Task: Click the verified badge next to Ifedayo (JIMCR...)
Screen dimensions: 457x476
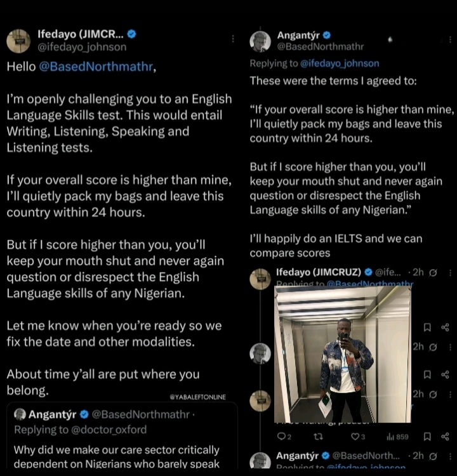Action: (131, 34)
